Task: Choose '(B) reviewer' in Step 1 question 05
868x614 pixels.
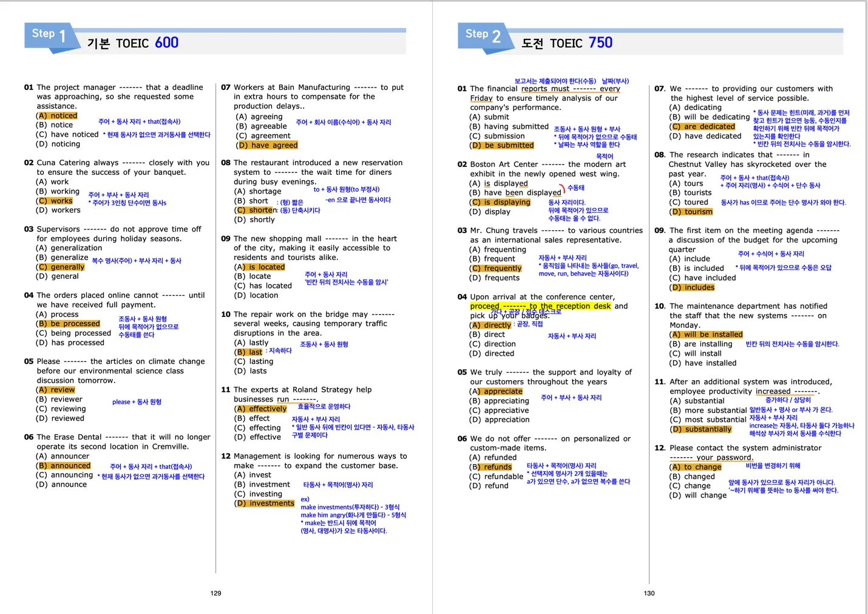Action: (59, 399)
